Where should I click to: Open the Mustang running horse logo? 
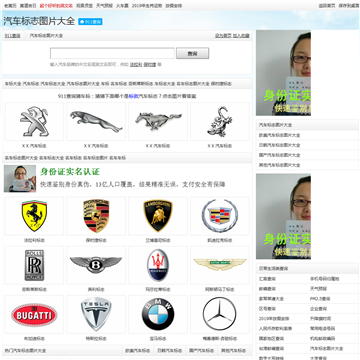[x=158, y=122]
